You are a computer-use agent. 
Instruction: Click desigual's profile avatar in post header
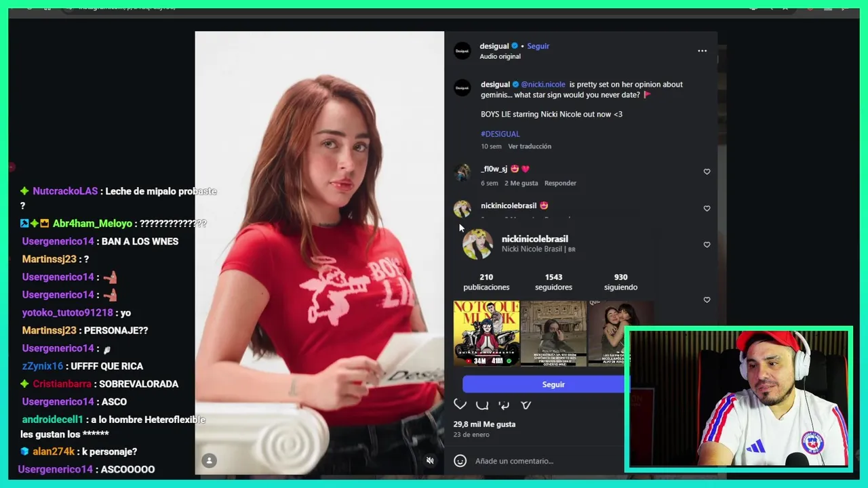[x=462, y=51]
